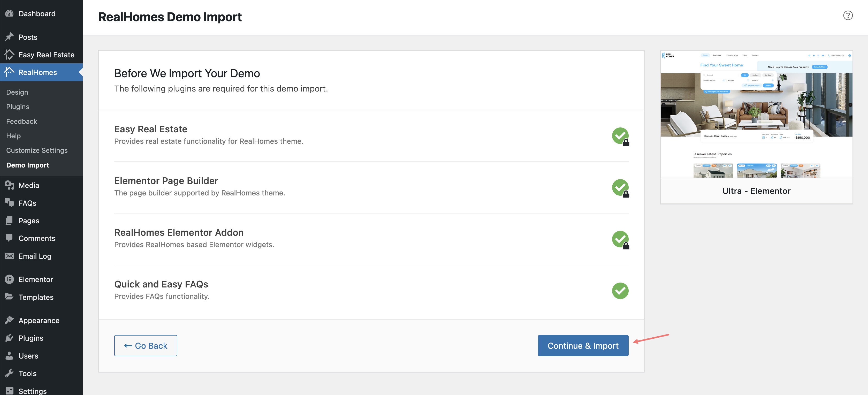Viewport: 868px width, 395px height.
Task: Click Easy Real Estate green check status
Action: [620, 136]
